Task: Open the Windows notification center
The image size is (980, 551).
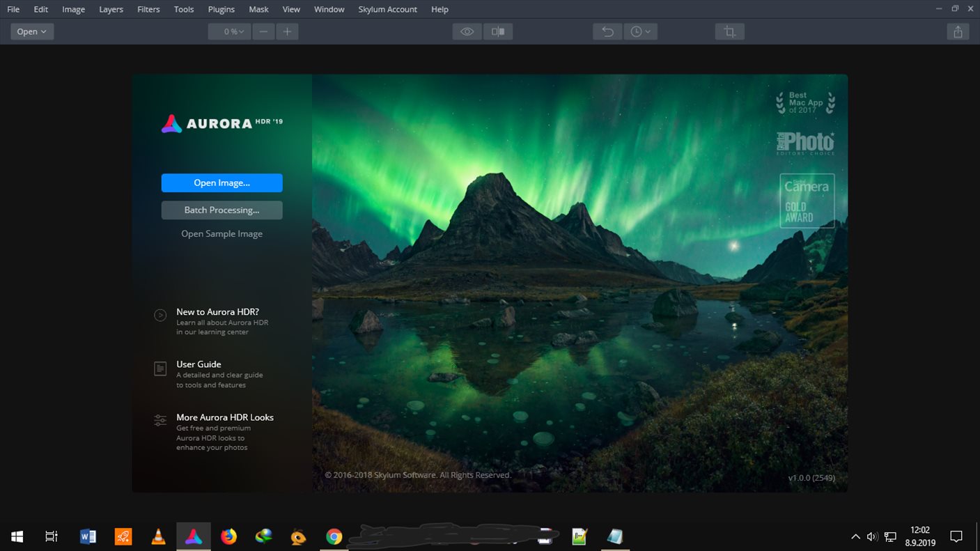Action: [956, 536]
